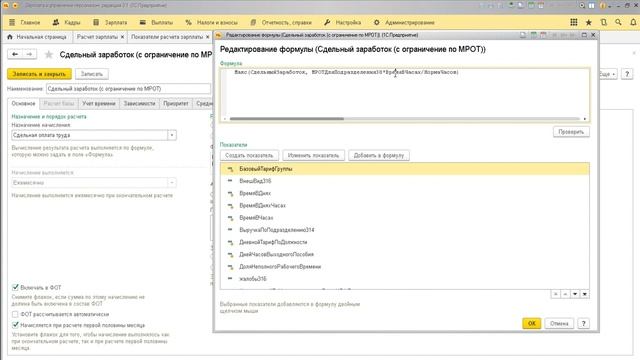The height and width of the screenshot is (360, 640).
Task: Click Записать и закрыть button
Action: click(39, 74)
